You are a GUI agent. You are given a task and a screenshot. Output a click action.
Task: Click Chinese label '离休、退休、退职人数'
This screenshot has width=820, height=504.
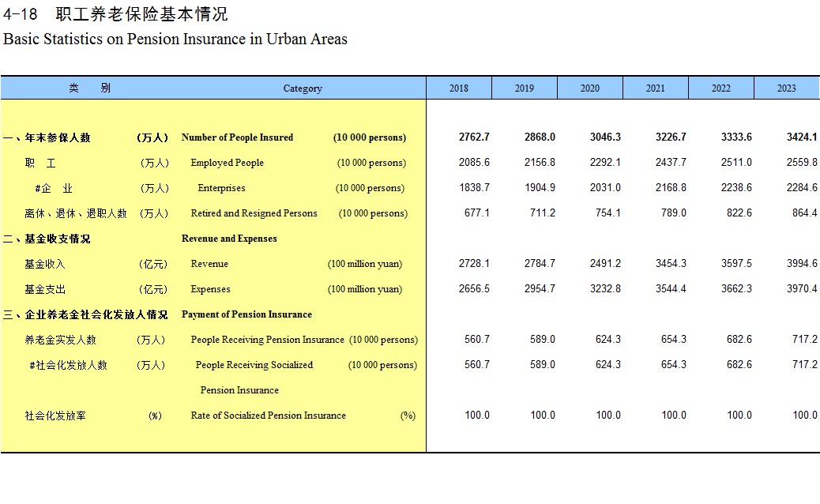tap(76, 213)
